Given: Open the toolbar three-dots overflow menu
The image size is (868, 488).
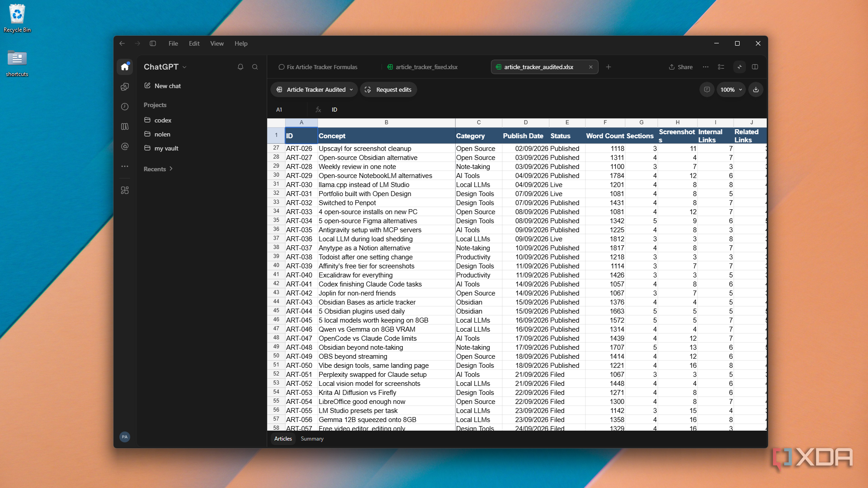Looking at the screenshot, I should click(706, 67).
